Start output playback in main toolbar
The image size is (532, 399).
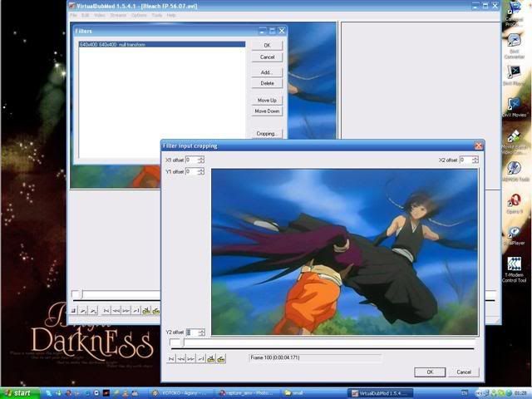(93, 310)
